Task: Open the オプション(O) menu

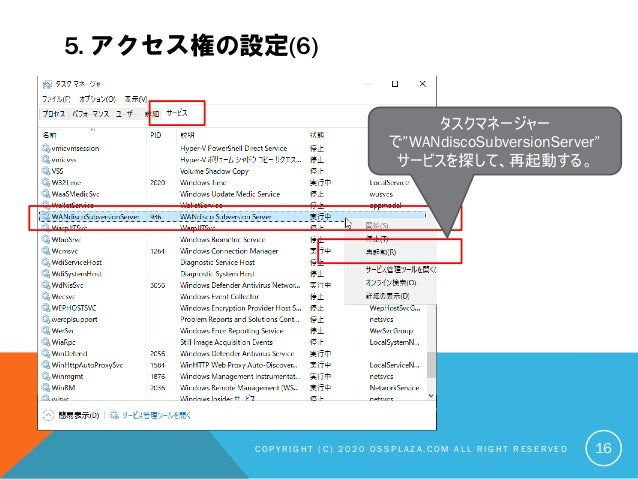Action: (x=98, y=99)
